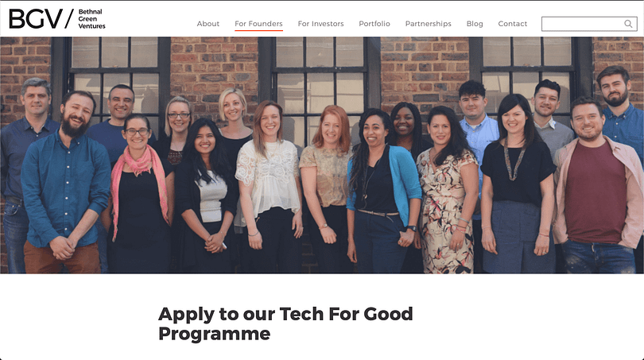This screenshot has height=360, width=644.
Task: Click the search magnifier icon
Action: 628,24
